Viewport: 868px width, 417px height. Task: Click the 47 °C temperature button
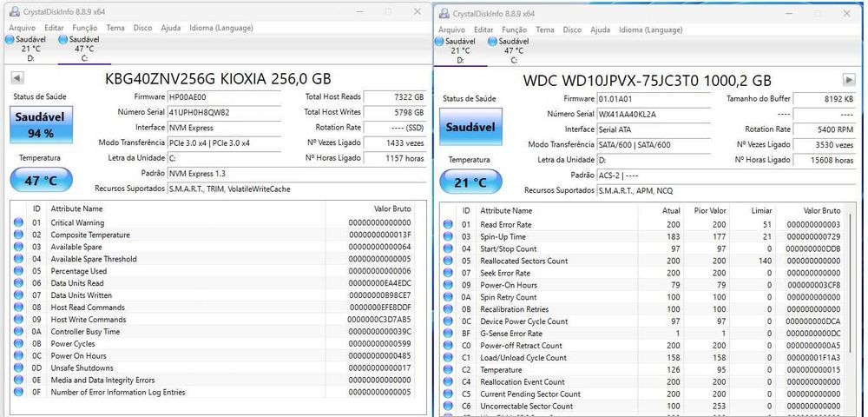coord(42,181)
